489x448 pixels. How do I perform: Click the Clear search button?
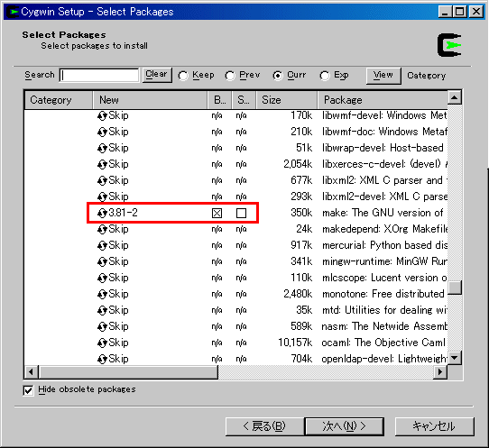point(157,75)
